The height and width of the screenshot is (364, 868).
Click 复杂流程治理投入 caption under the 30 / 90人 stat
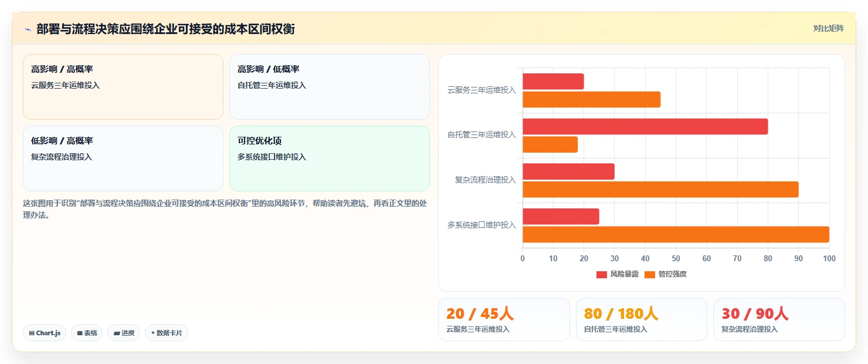point(750,329)
